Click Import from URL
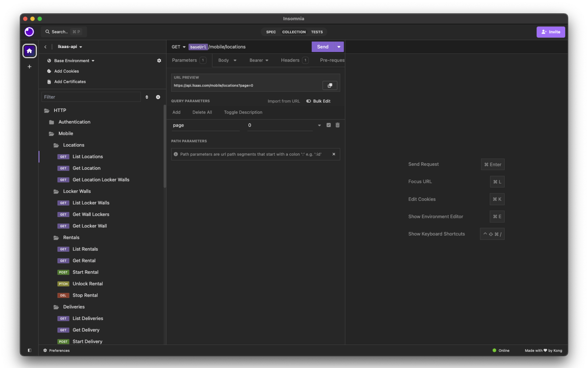Screen dimensions: 588x368 283,101
